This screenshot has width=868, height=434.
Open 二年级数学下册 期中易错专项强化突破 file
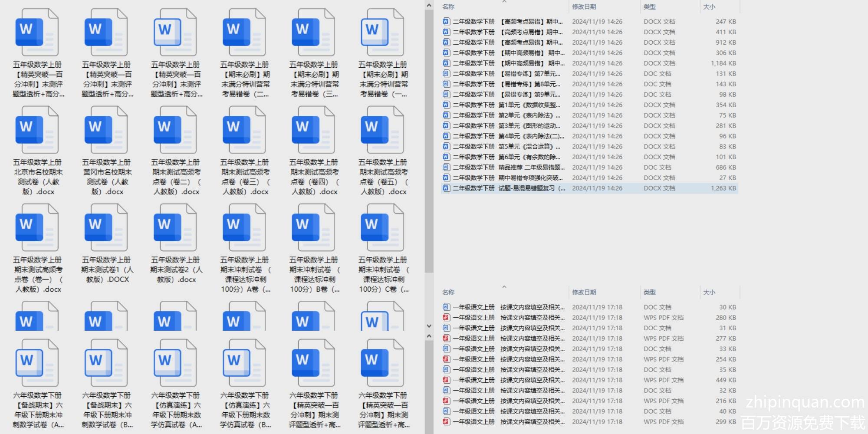click(x=508, y=178)
